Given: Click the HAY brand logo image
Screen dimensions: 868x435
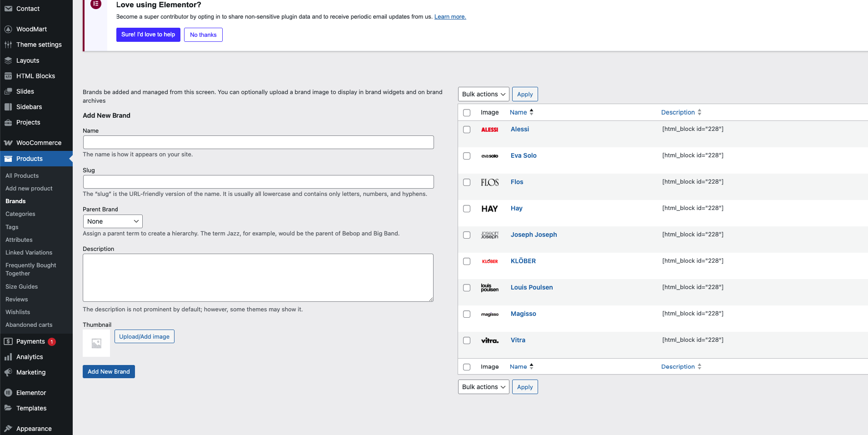Looking at the screenshot, I should tap(490, 209).
